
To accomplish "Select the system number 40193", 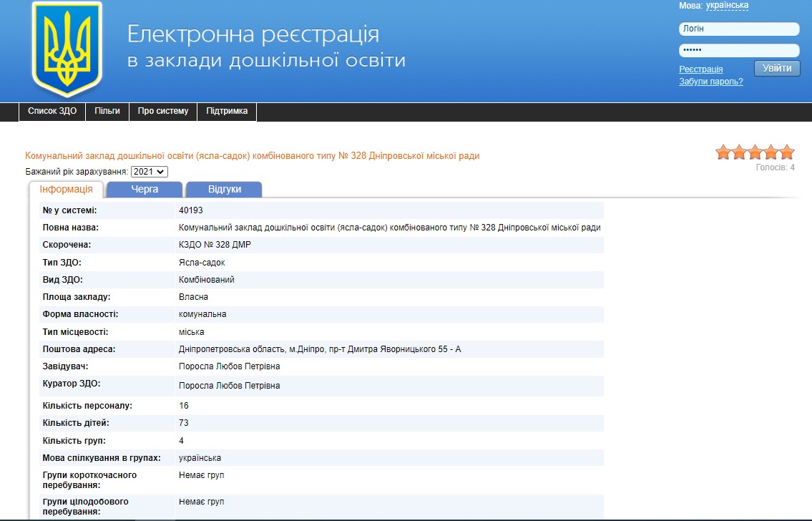I will click(x=190, y=210).
